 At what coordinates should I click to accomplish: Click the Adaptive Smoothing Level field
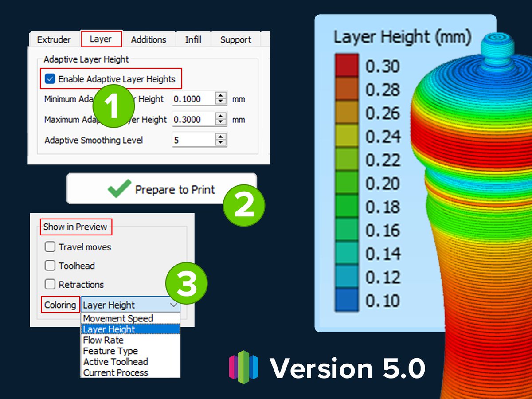point(193,140)
